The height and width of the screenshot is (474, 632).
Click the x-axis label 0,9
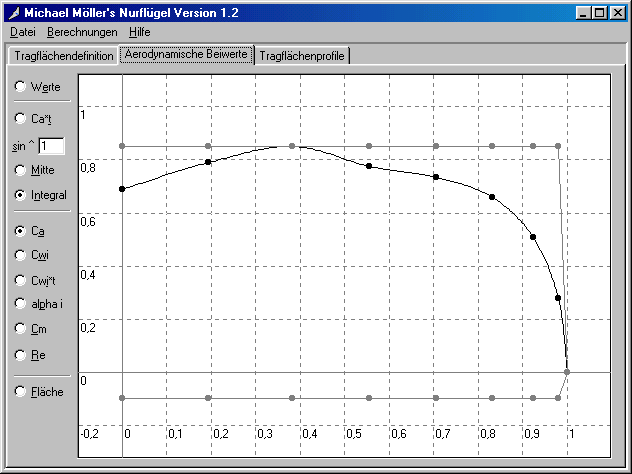[x=532, y=434]
